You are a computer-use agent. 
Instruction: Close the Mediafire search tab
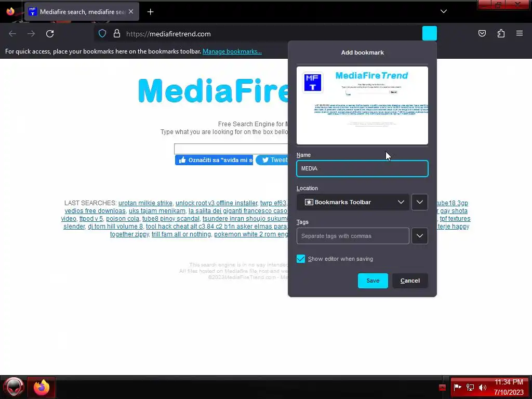tap(131, 11)
